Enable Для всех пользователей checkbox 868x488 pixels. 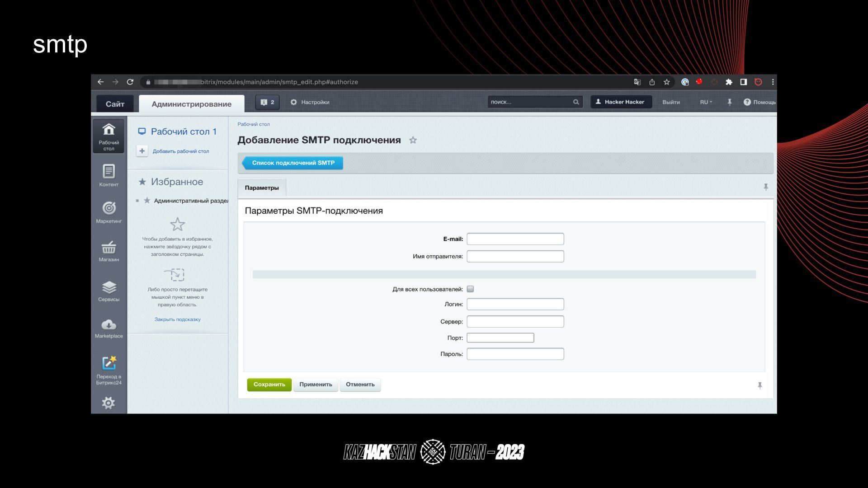(470, 289)
